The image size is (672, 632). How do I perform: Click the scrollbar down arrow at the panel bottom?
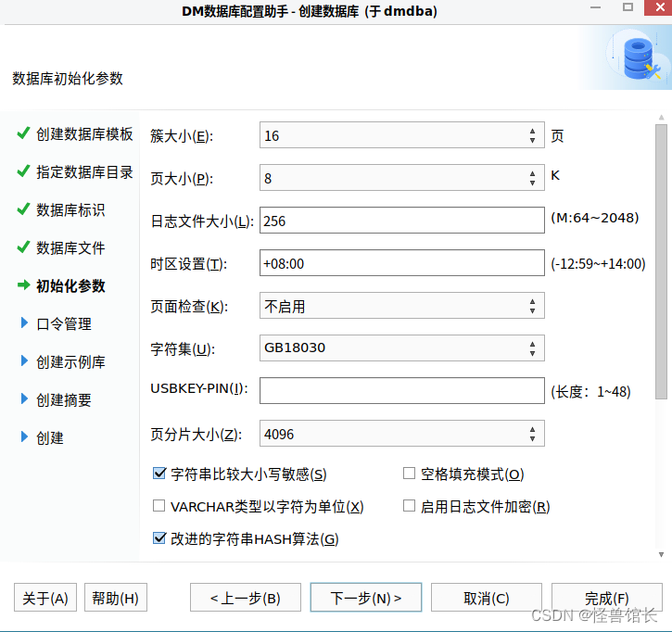coord(661,554)
